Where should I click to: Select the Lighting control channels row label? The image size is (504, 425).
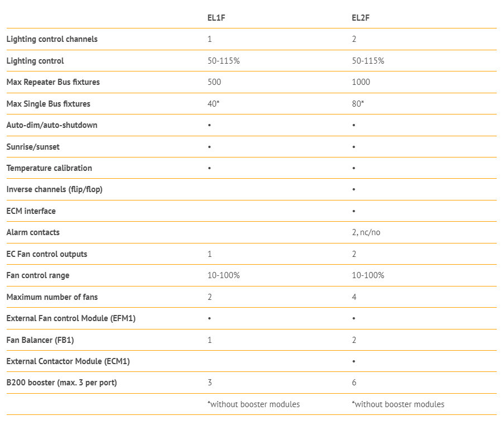tap(52, 39)
